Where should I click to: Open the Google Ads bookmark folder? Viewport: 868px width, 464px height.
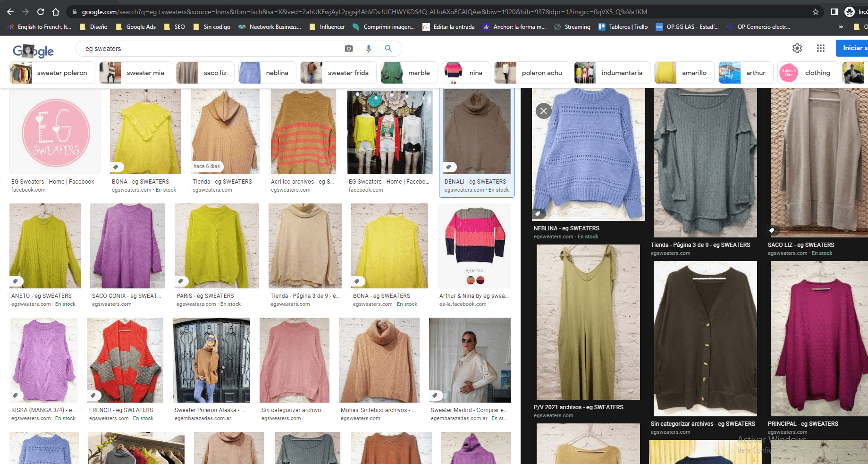tap(135, 27)
